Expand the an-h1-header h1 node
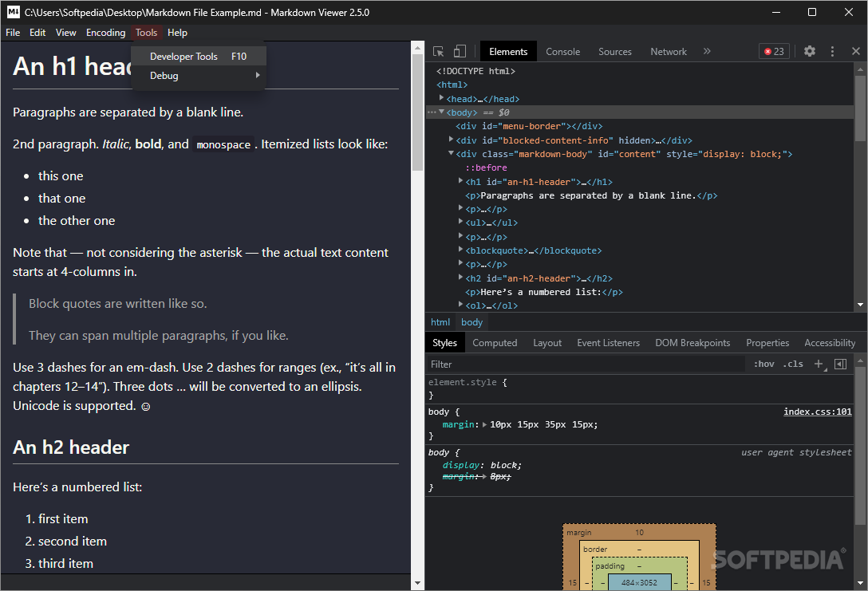This screenshot has width=868, height=591. click(x=460, y=181)
